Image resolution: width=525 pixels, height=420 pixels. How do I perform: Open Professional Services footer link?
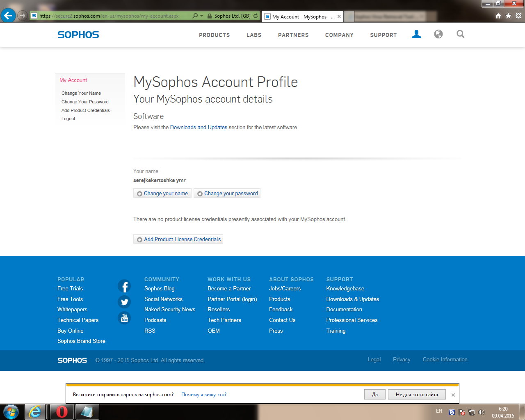coord(352,320)
